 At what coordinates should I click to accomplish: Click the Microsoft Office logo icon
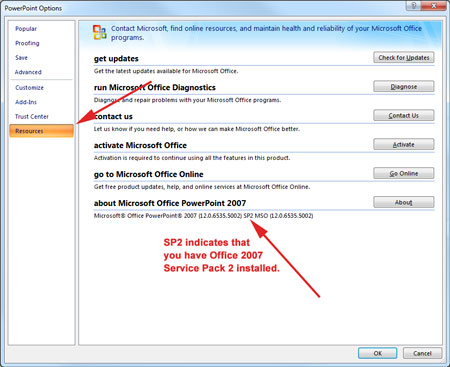pos(100,32)
